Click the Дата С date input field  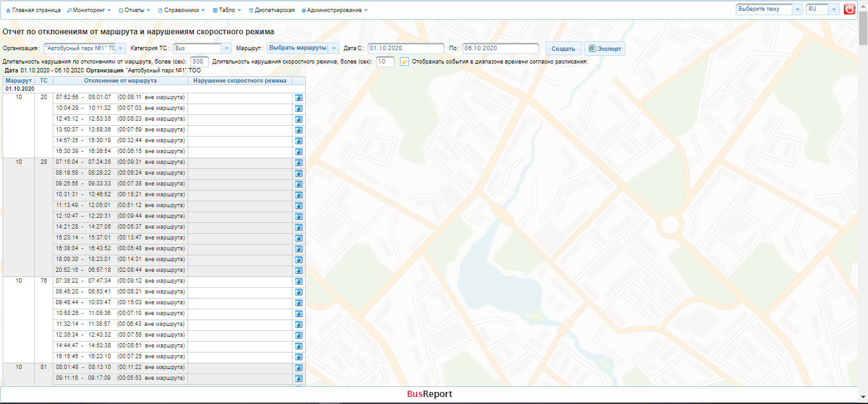tap(406, 48)
